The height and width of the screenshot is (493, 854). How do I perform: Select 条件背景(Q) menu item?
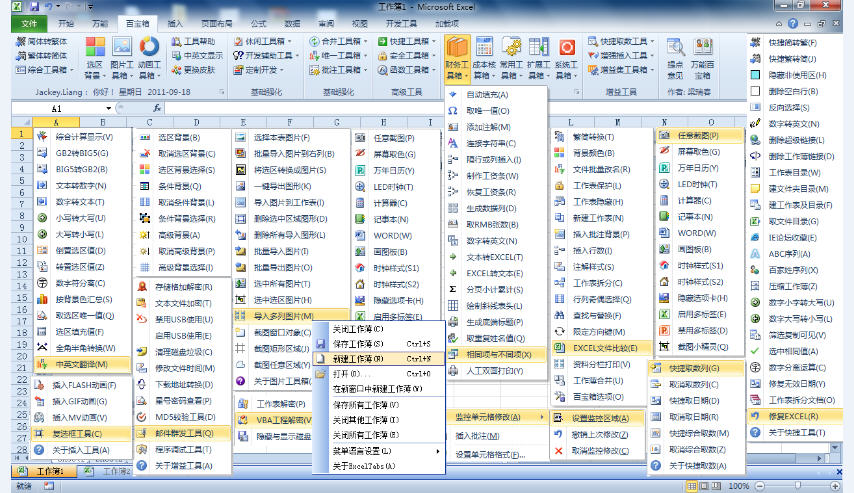[182, 186]
